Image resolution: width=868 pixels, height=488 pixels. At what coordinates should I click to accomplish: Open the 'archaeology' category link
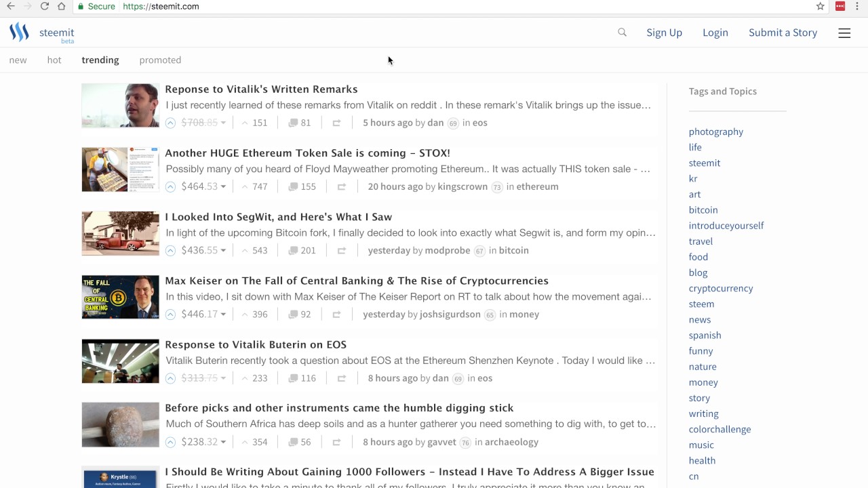click(512, 442)
